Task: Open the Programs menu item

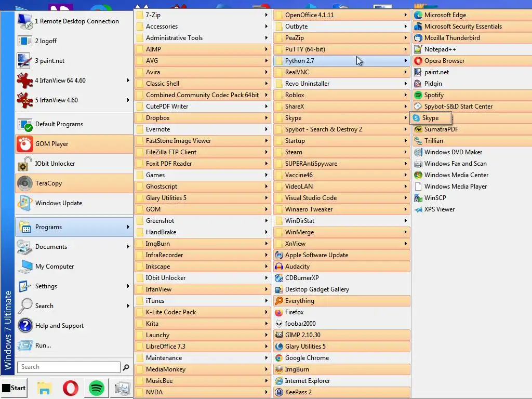Action: [74, 227]
